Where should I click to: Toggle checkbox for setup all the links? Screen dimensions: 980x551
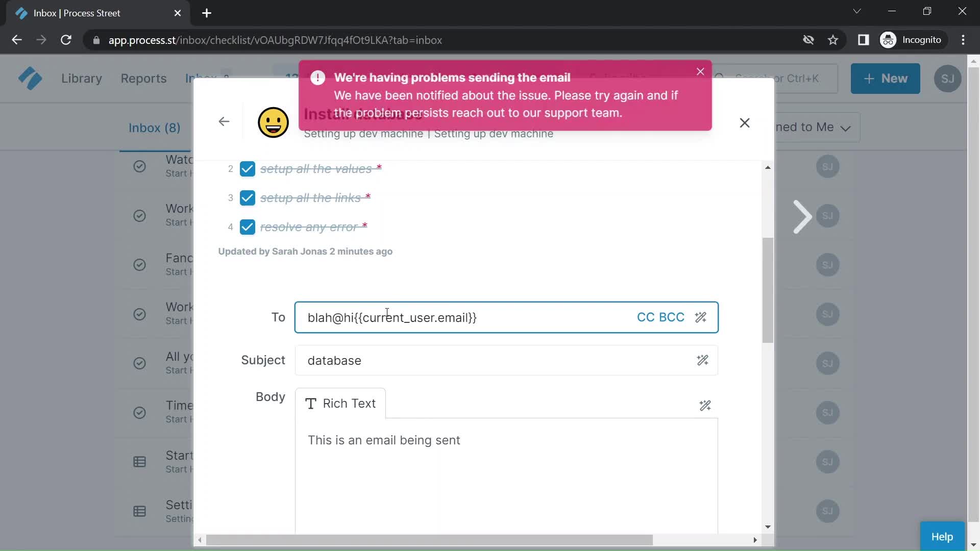point(247,198)
